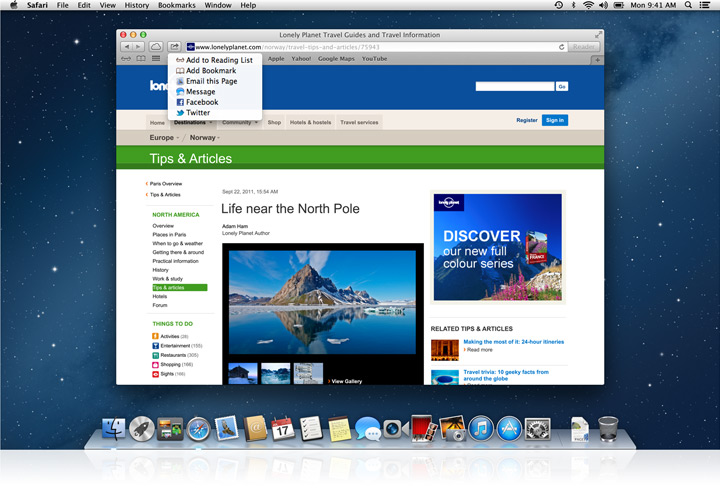Image resolution: width=720 pixels, height=490 pixels.
Task: Choose Add to Reading List from share menu
Action: click(218, 60)
